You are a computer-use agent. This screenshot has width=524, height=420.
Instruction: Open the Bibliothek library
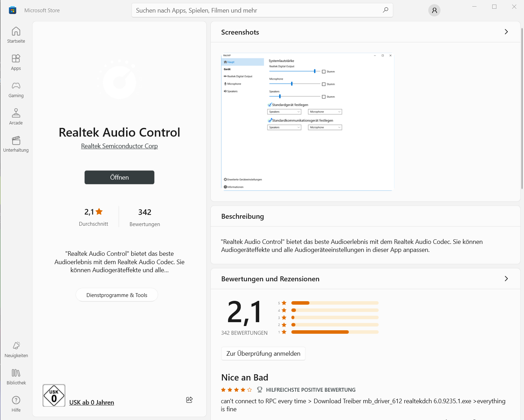[x=16, y=377]
